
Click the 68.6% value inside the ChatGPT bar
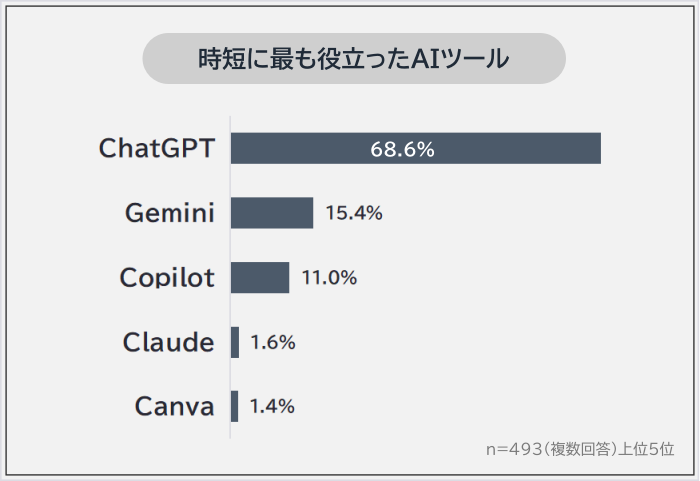402,149
